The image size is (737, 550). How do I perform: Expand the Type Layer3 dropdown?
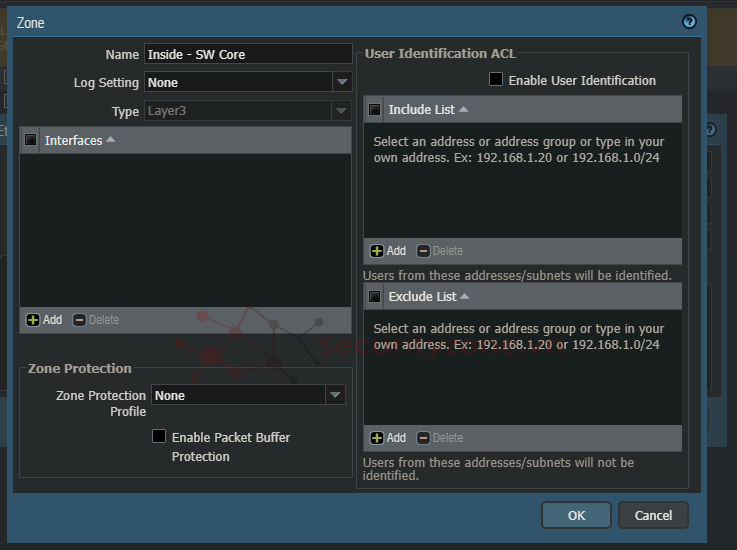[x=342, y=111]
